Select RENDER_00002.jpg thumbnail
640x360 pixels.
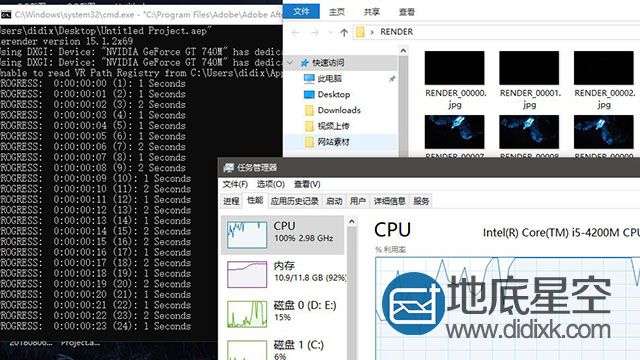click(x=603, y=68)
